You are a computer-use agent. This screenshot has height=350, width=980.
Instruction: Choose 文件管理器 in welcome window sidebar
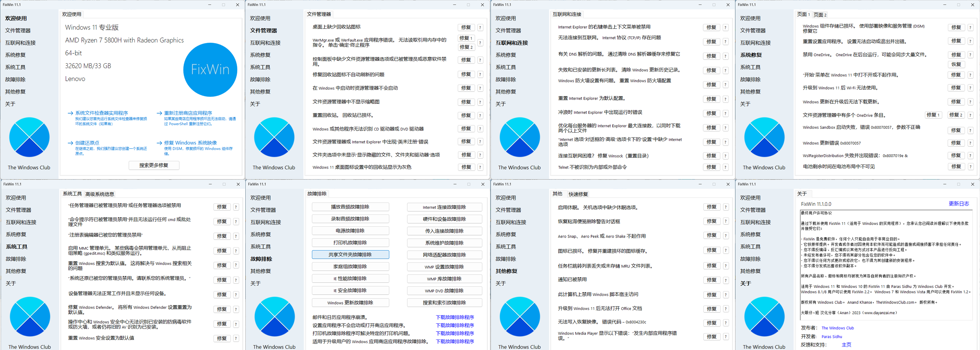(18, 31)
